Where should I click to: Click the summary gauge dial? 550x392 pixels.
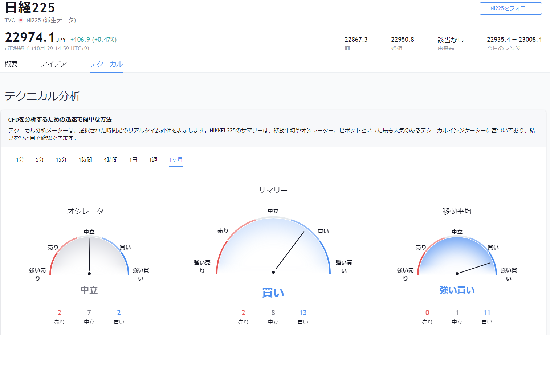point(273,246)
